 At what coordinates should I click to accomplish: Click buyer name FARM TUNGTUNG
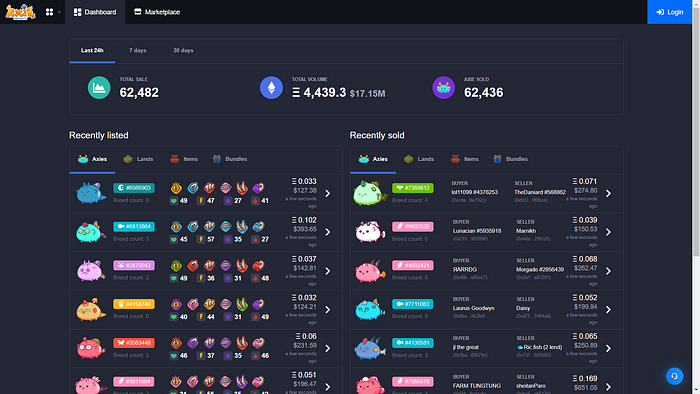(477, 386)
